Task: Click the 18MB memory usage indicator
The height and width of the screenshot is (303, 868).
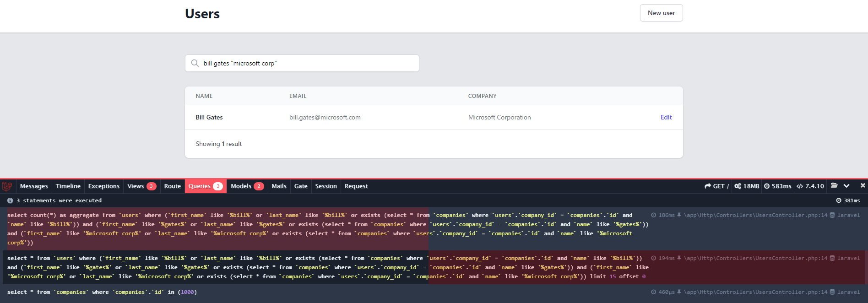Action: click(x=747, y=186)
